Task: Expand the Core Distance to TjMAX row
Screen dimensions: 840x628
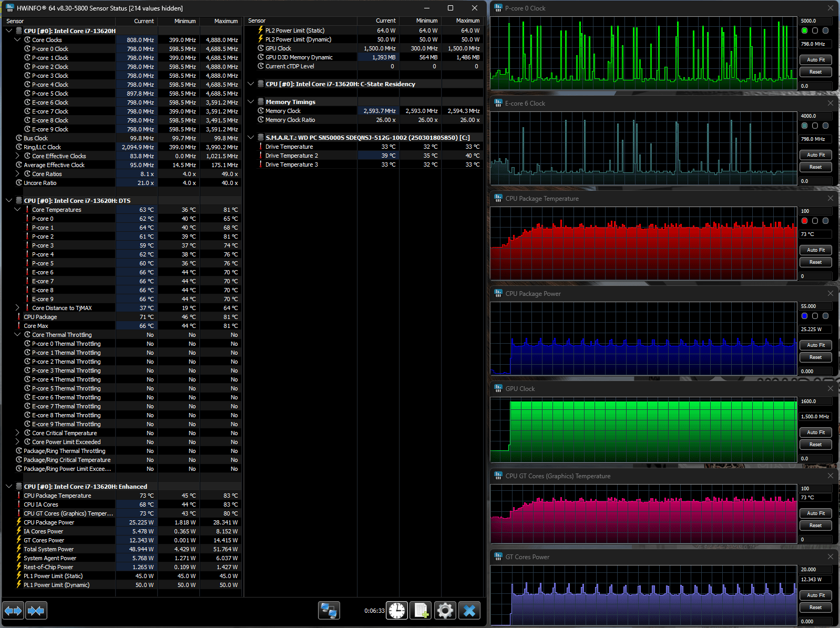Action: click(17, 308)
